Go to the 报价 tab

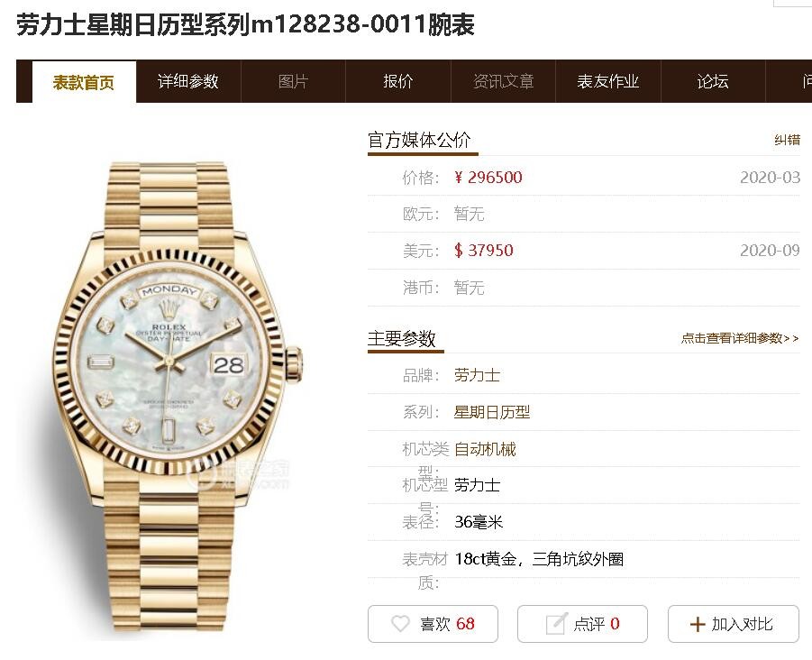point(398,81)
